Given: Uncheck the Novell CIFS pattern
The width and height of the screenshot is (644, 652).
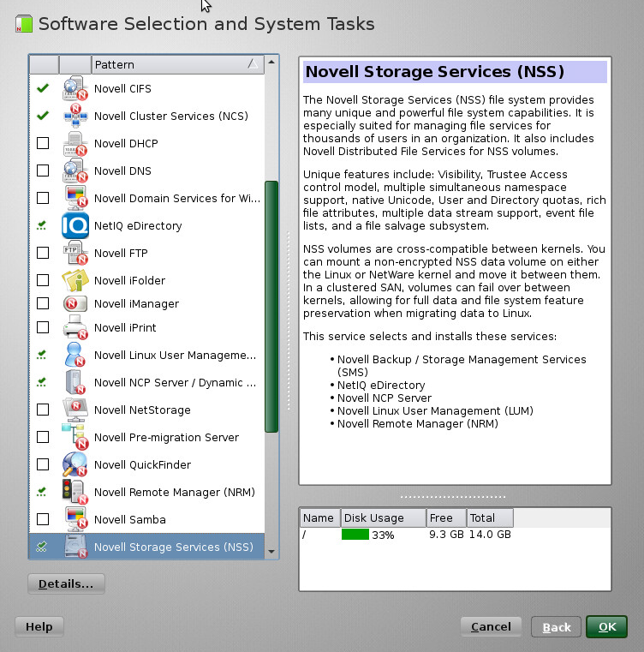Looking at the screenshot, I should tap(43, 88).
